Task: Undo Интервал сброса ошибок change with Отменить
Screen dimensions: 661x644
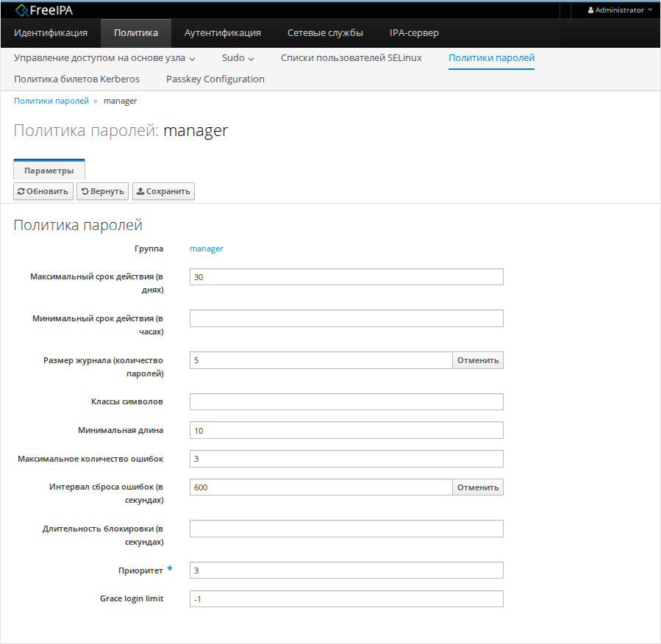Action: (x=477, y=487)
